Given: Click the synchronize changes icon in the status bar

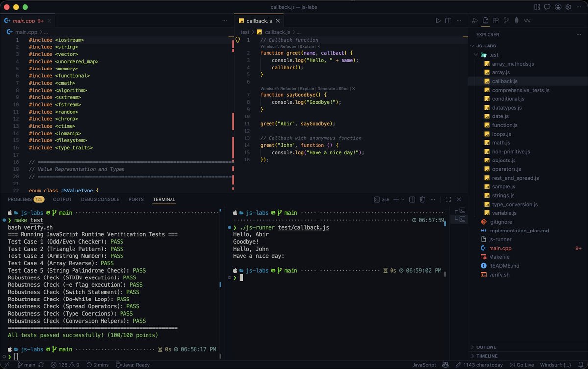Looking at the screenshot, I should 41,365.
